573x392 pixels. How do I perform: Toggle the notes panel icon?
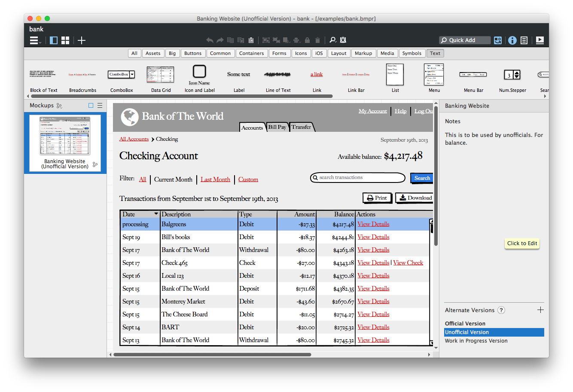[524, 40]
